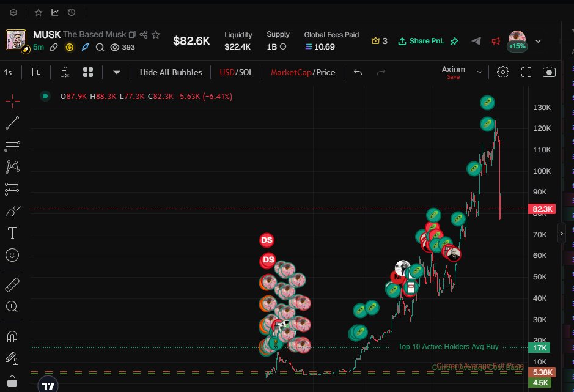Viewport: 574px width, 392px height.
Task: Click the eye viewers count 393
Action: click(x=123, y=47)
